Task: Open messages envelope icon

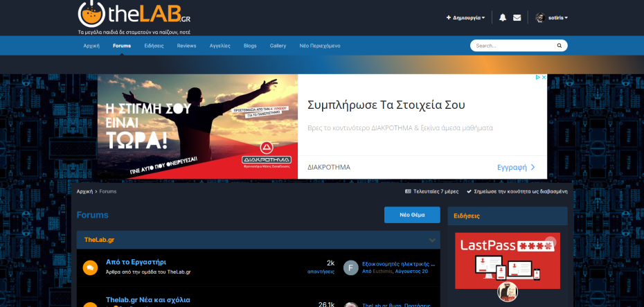Action: tap(517, 18)
